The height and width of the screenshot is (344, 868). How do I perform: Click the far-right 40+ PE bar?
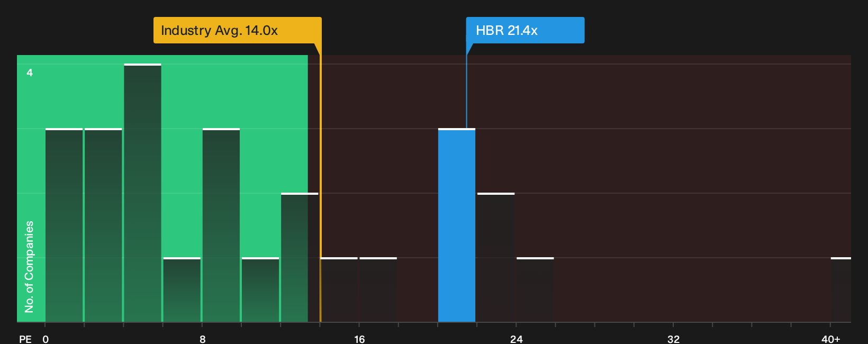pos(841,289)
